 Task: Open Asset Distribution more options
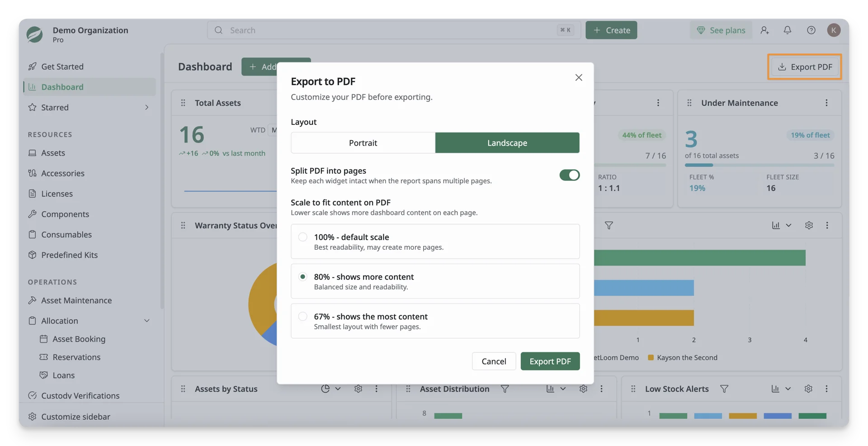tap(601, 389)
